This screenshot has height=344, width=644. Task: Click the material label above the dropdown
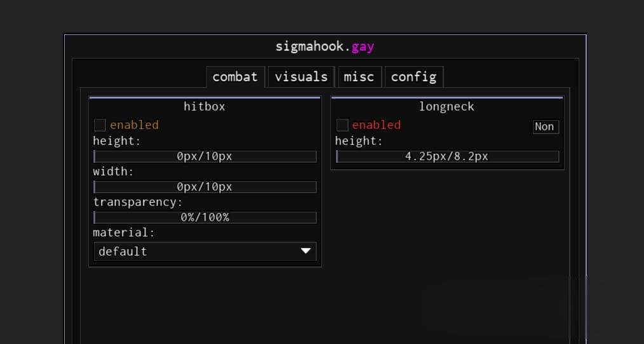tap(124, 233)
